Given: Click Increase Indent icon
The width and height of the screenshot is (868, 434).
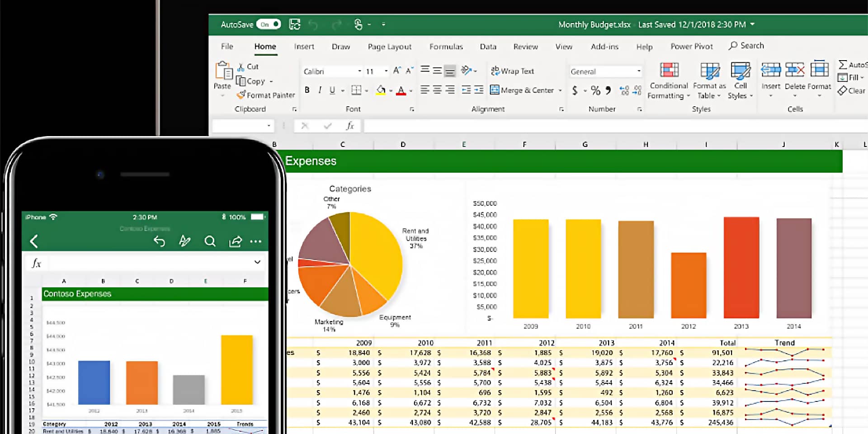Looking at the screenshot, I should (x=479, y=90).
